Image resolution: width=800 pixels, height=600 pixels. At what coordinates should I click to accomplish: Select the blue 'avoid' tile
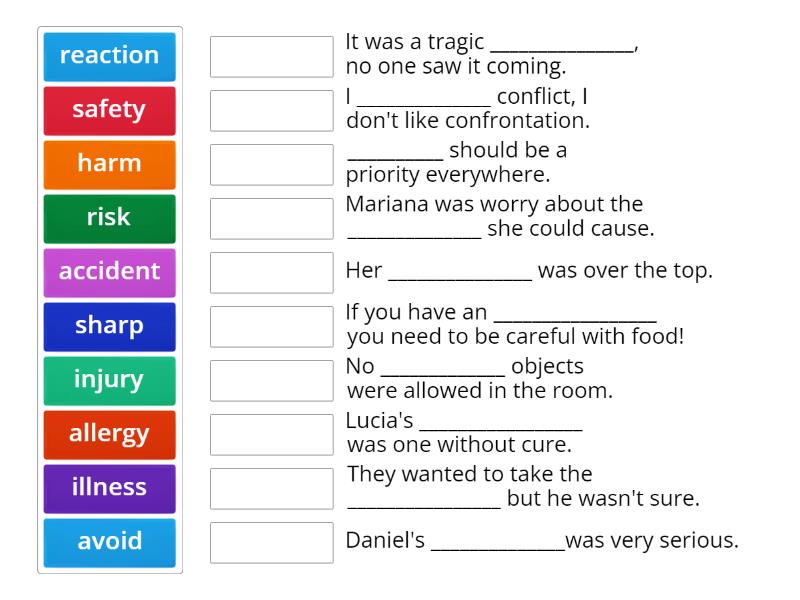(108, 542)
